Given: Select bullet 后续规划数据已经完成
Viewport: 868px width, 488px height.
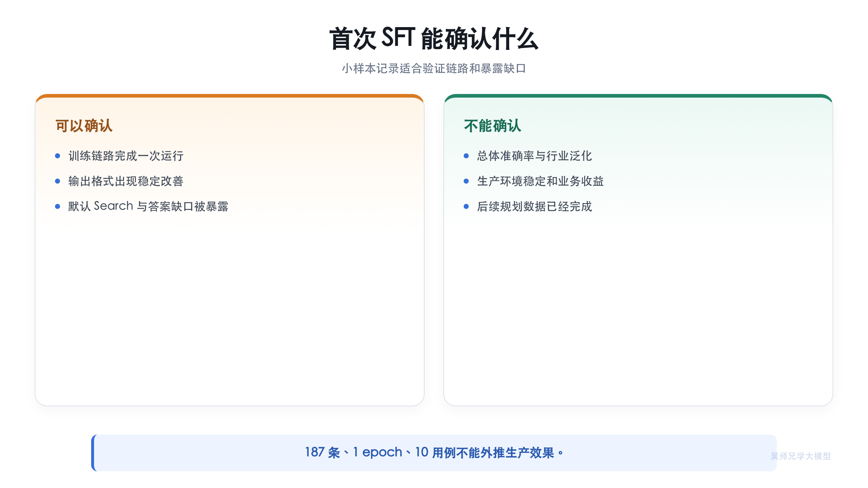Looking at the screenshot, I should tap(534, 206).
